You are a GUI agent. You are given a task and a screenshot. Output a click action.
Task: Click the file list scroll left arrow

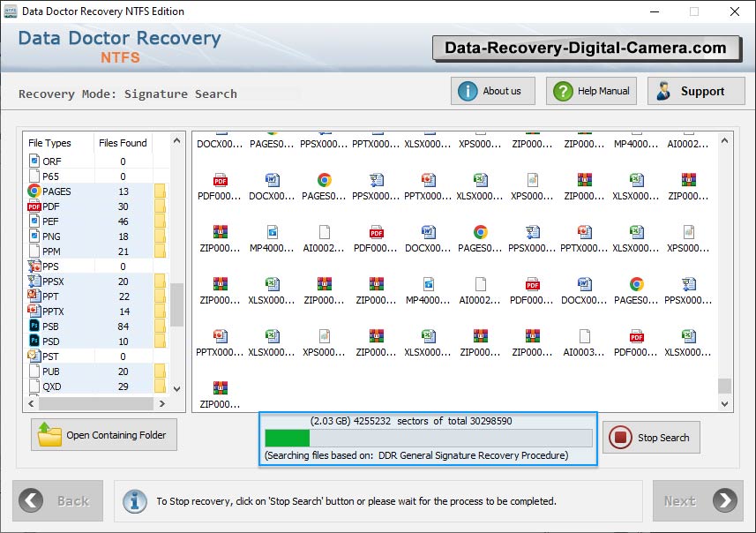tap(32, 403)
